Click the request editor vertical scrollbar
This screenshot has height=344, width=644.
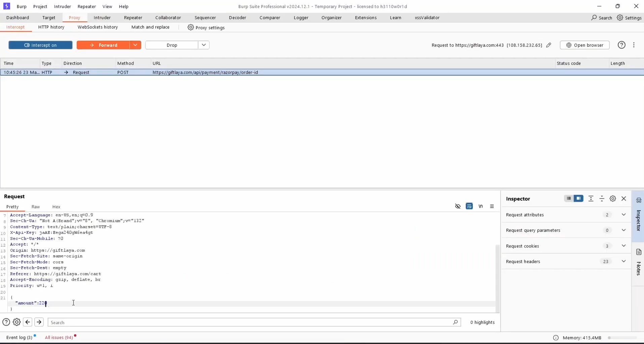[497, 278]
